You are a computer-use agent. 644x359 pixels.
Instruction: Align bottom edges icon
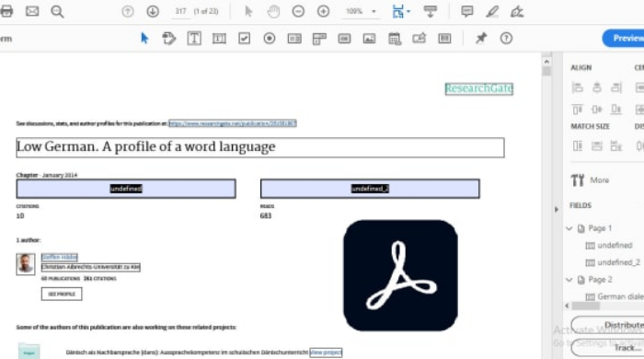616,109
